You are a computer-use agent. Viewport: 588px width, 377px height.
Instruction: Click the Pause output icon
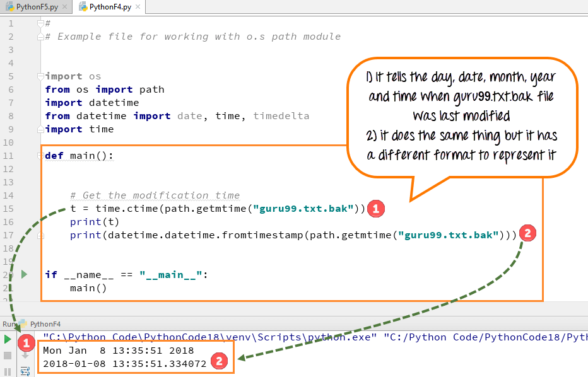[x=6, y=372]
